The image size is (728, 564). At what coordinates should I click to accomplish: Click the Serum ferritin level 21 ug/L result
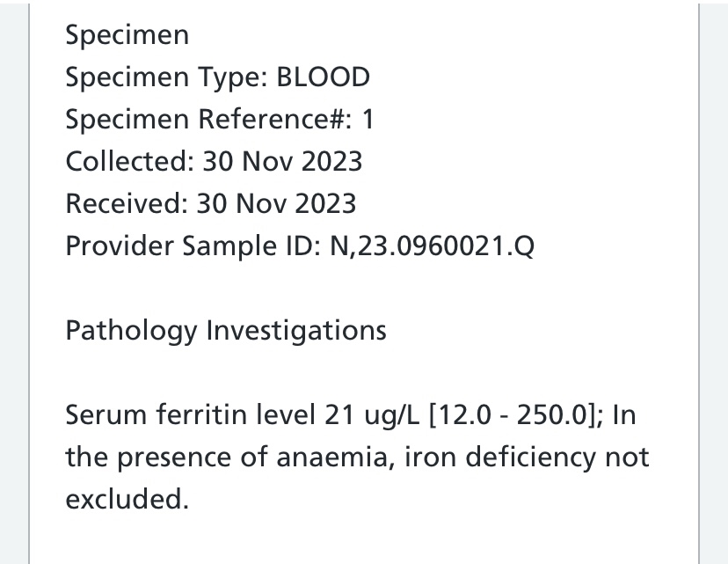243,414
